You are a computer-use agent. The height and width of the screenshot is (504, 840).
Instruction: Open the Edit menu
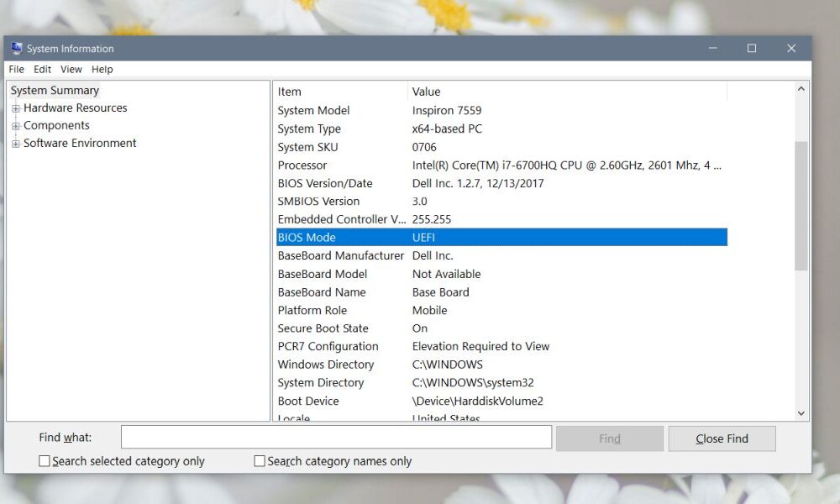[41, 69]
